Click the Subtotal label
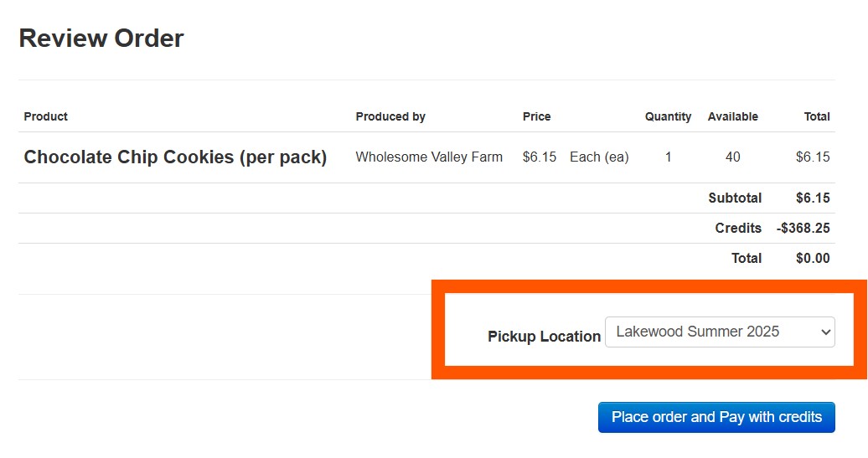868x458 pixels. tap(735, 198)
